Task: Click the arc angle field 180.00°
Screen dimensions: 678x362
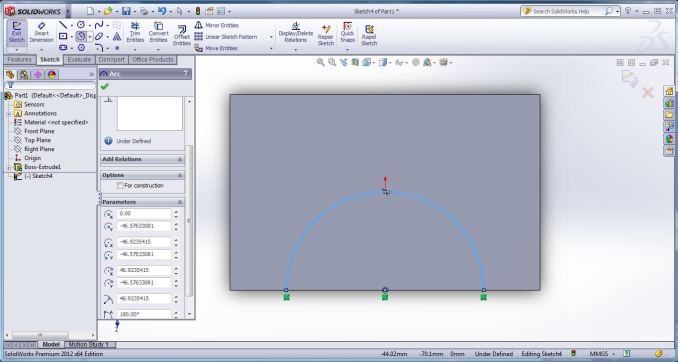Action: point(144,314)
